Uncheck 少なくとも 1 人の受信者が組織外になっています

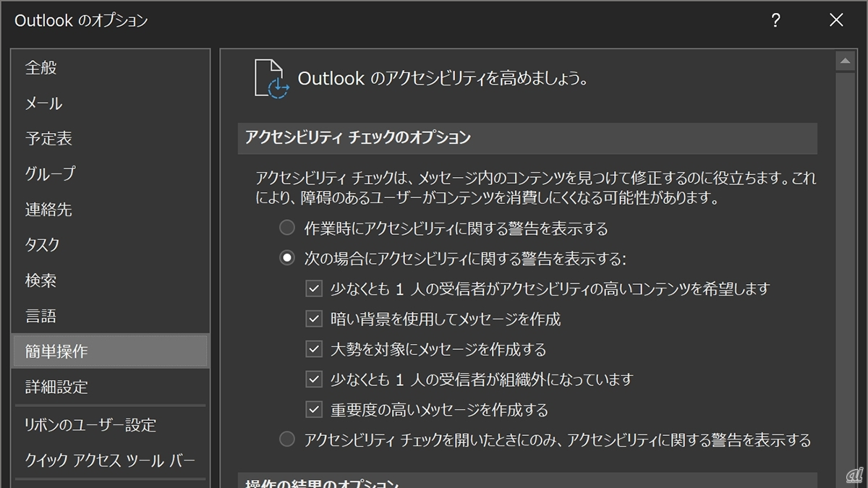point(314,379)
